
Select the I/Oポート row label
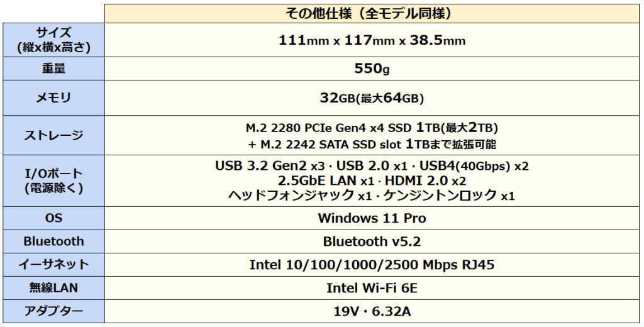click(53, 180)
